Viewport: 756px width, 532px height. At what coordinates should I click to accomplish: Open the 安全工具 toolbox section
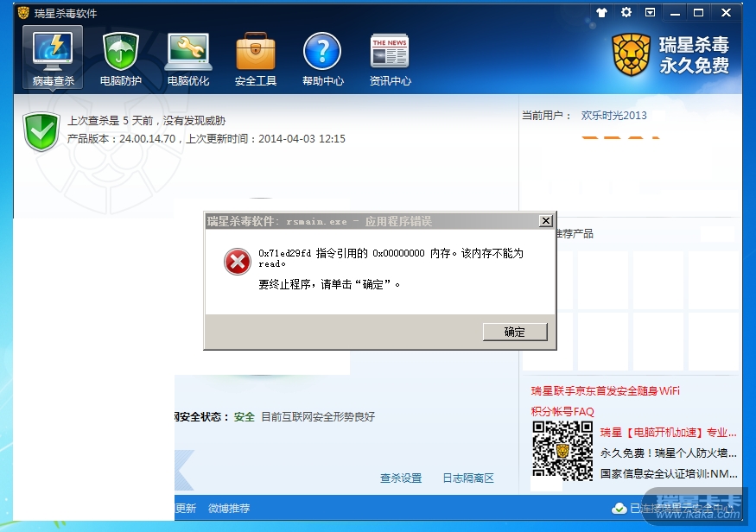(x=256, y=58)
